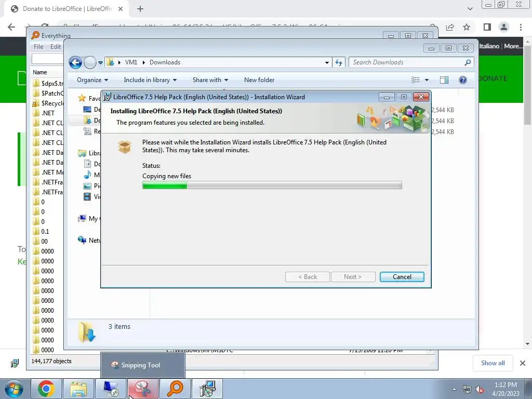Image resolution: width=532 pixels, height=399 pixels.
Task: Dismiss the Chrome downloads bar with the X
Action: pyautogui.click(x=523, y=363)
